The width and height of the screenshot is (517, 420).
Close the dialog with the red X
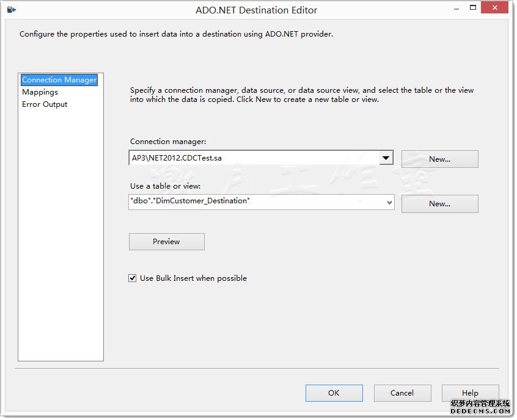(x=493, y=8)
